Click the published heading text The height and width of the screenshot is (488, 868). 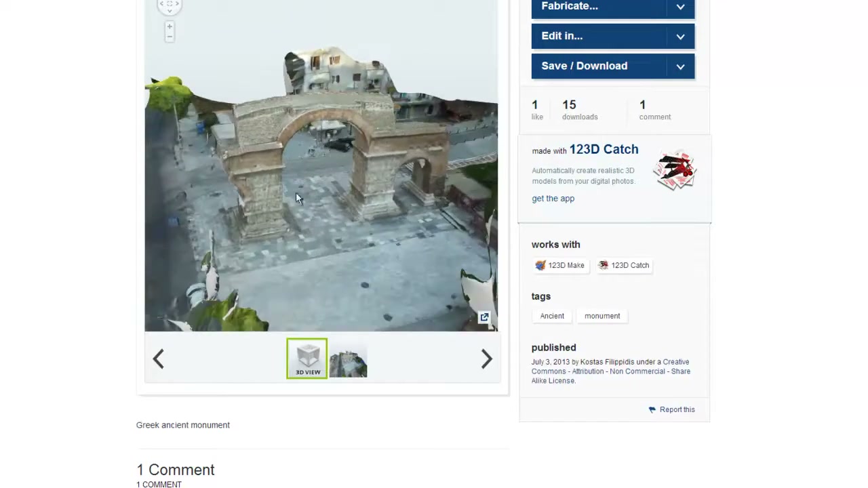[553, 348]
